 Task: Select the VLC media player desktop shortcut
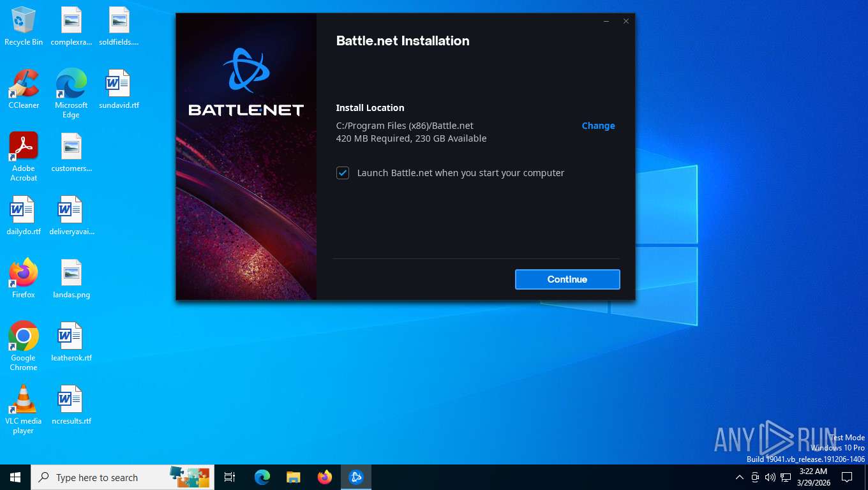pos(24,409)
